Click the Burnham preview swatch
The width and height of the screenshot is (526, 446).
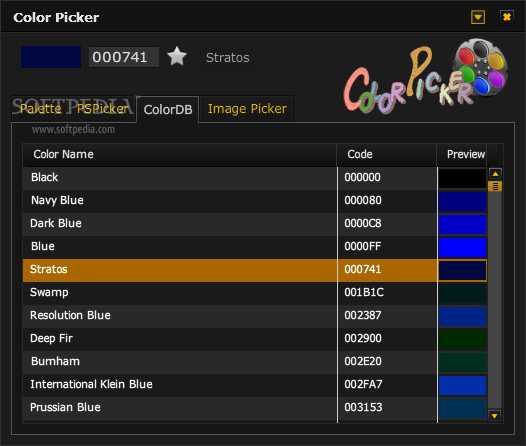[463, 362]
